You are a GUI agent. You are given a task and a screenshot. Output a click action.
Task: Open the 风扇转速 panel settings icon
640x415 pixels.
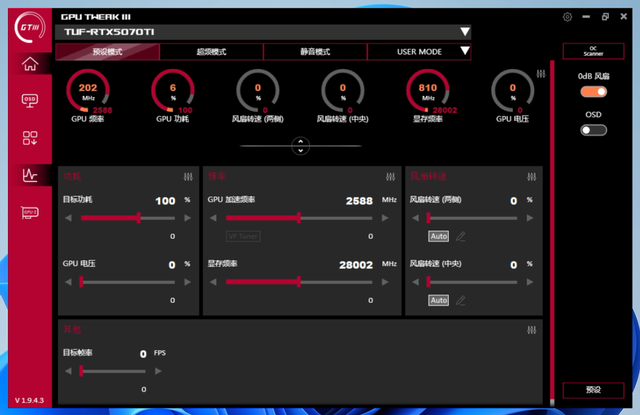point(531,177)
